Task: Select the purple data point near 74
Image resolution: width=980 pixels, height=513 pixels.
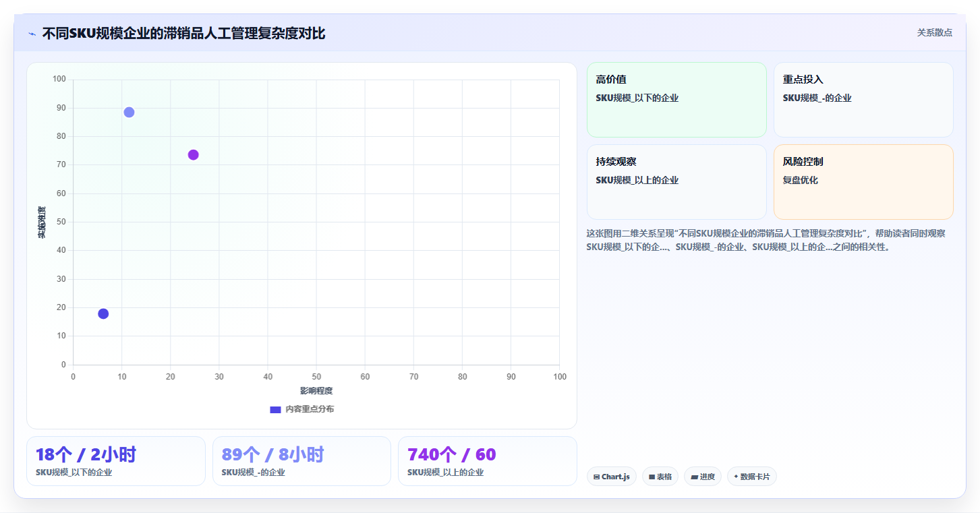Action: 193,155
